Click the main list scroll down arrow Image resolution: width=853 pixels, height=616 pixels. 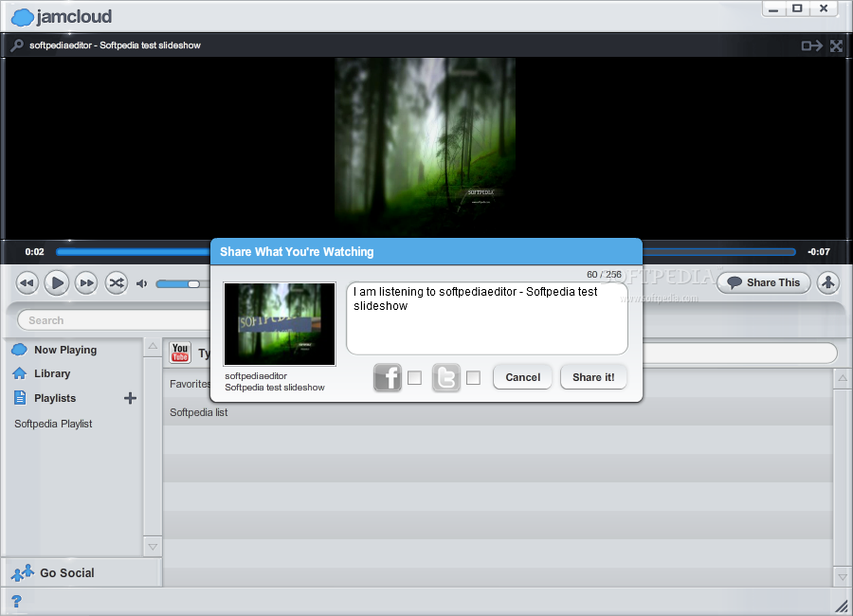(843, 577)
